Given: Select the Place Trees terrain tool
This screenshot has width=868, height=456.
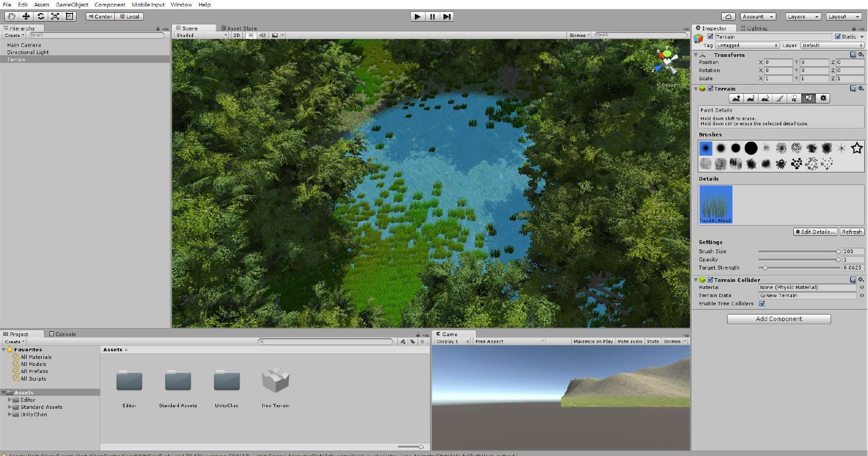Looking at the screenshot, I should pyautogui.click(x=794, y=98).
